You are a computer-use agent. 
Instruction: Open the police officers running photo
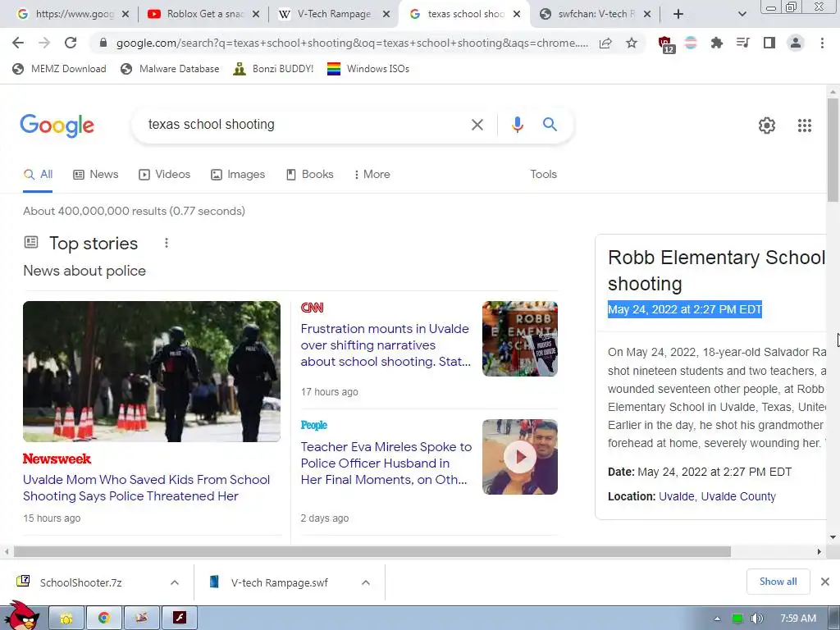(x=152, y=372)
